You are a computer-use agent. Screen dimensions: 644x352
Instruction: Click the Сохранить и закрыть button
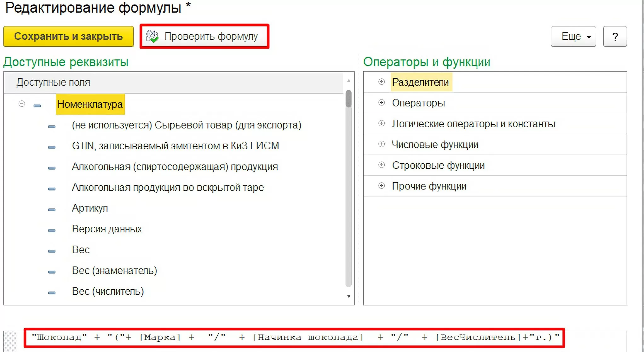pos(68,37)
